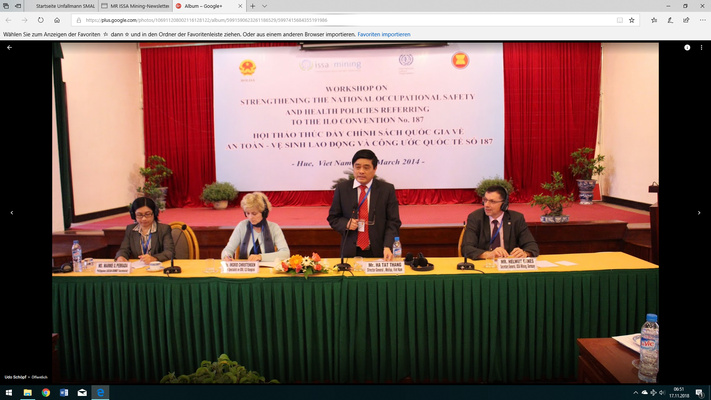The image size is (711, 400).
Task: Click the network tray icon
Action: pos(653,393)
